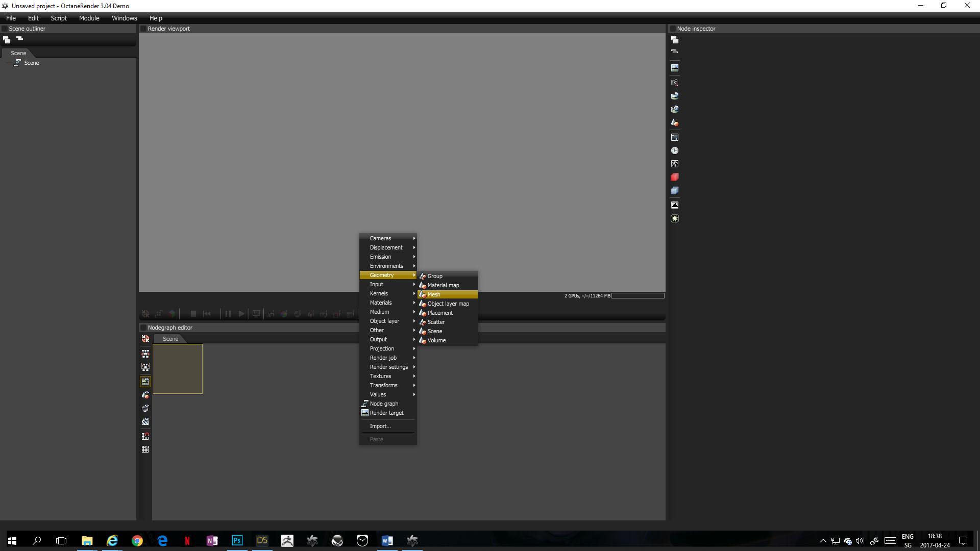Click the recenter view icon in Nodegraph editor
Viewport: 980px width, 551px height.
coord(145,339)
